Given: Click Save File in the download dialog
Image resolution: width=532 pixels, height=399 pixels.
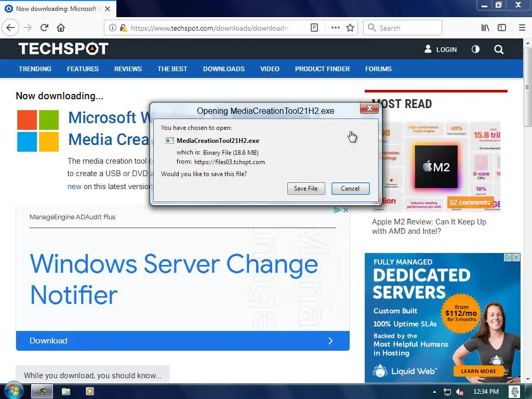Looking at the screenshot, I should (306, 189).
